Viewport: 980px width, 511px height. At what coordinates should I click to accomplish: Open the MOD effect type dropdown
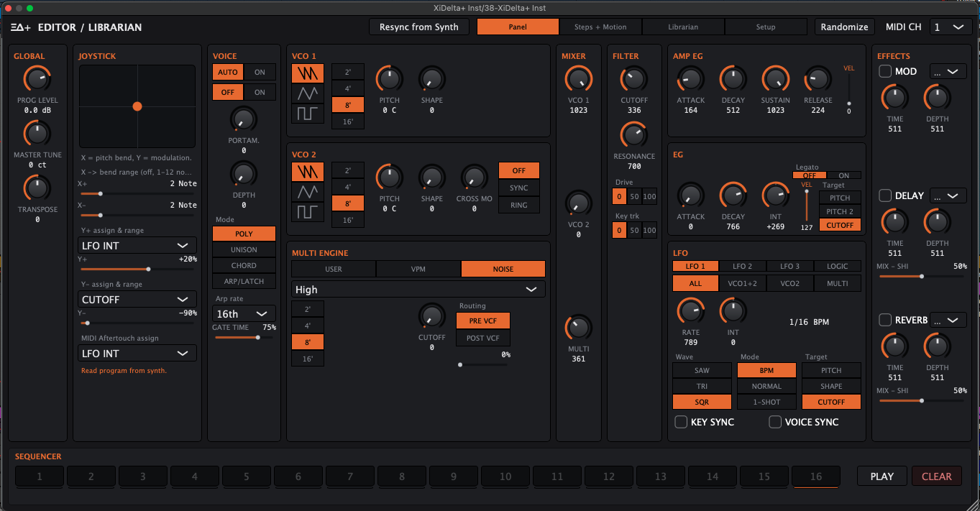click(x=948, y=71)
